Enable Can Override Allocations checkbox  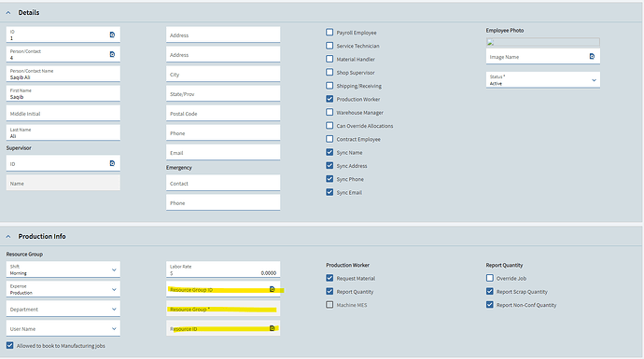pos(329,126)
